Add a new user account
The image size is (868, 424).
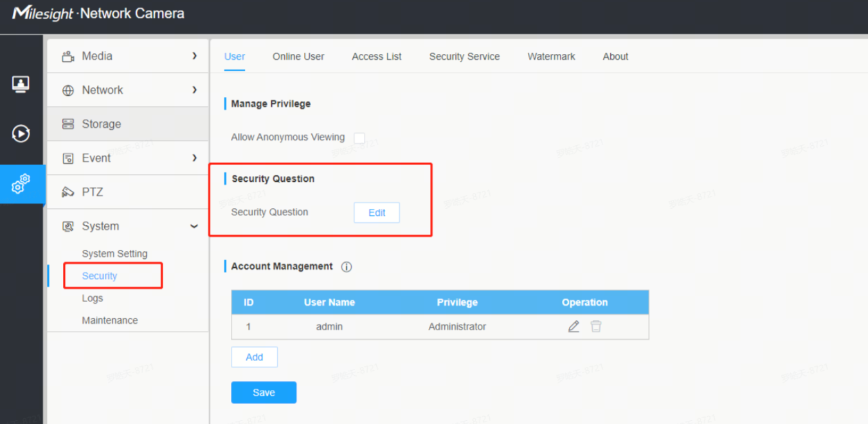point(254,357)
